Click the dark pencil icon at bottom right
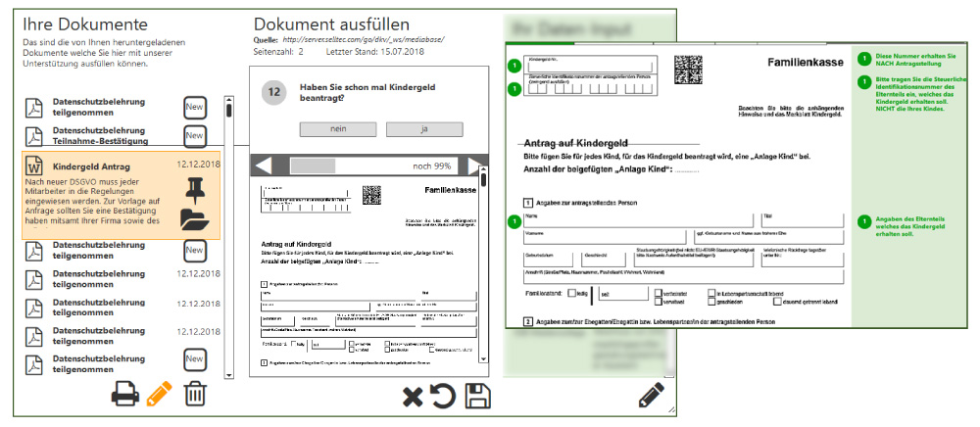 [x=652, y=395]
